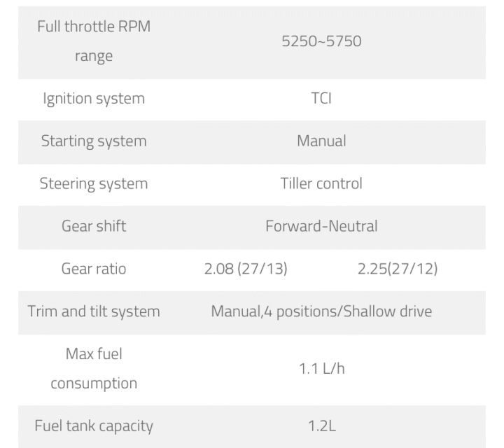Select 'Manual,4 positions/Shallow drive' value
The image size is (504, 448).
pos(321,311)
